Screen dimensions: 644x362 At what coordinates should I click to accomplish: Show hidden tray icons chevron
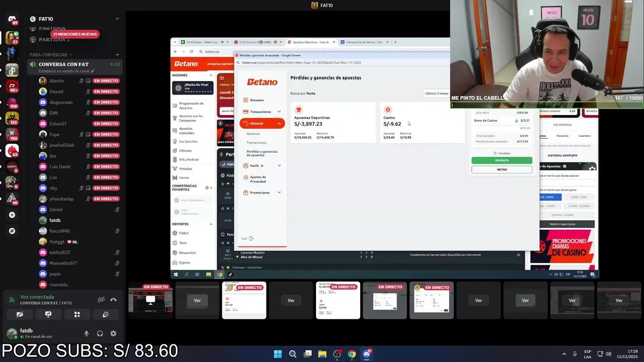pos(563,354)
